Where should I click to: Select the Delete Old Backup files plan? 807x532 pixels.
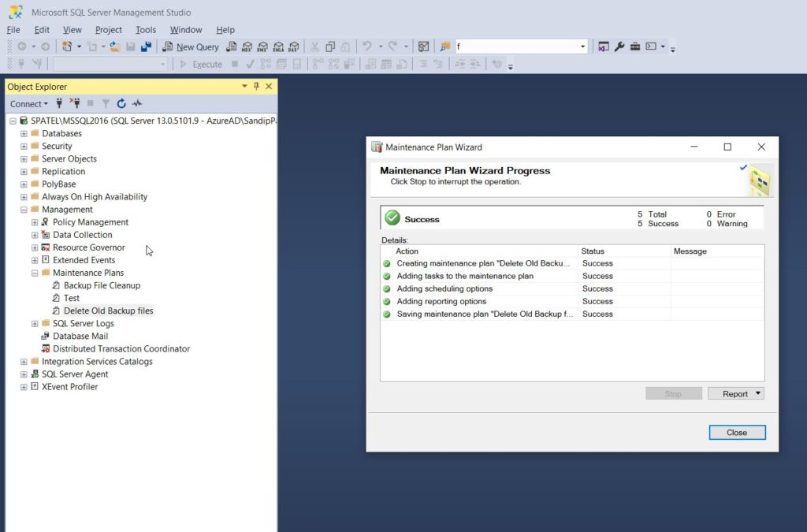pyautogui.click(x=108, y=311)
